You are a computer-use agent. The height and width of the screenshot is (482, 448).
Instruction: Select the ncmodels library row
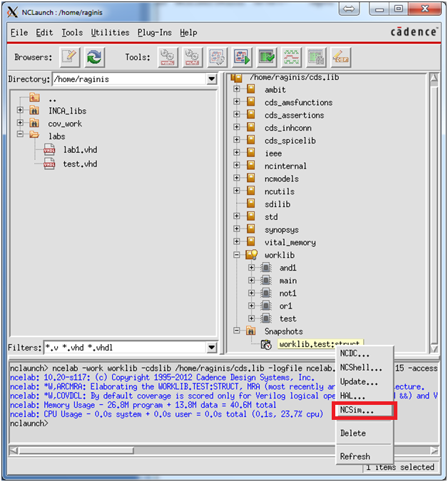[x=282, y=179]
